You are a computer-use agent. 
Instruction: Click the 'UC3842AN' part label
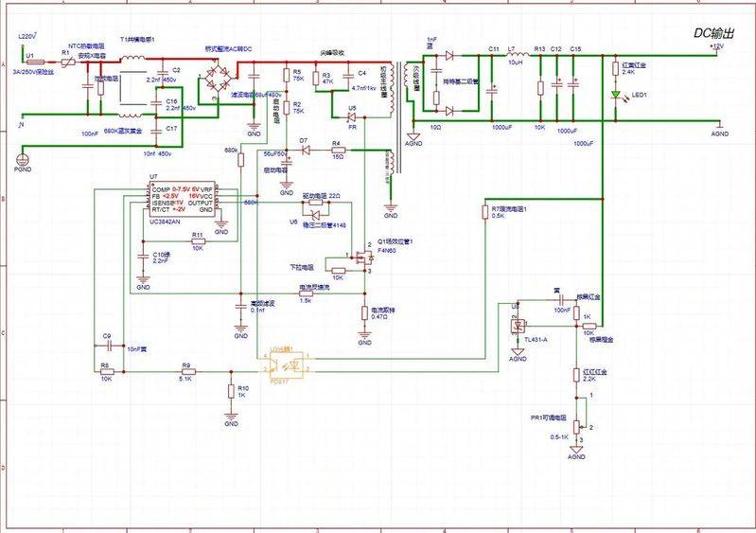point(165,222)
